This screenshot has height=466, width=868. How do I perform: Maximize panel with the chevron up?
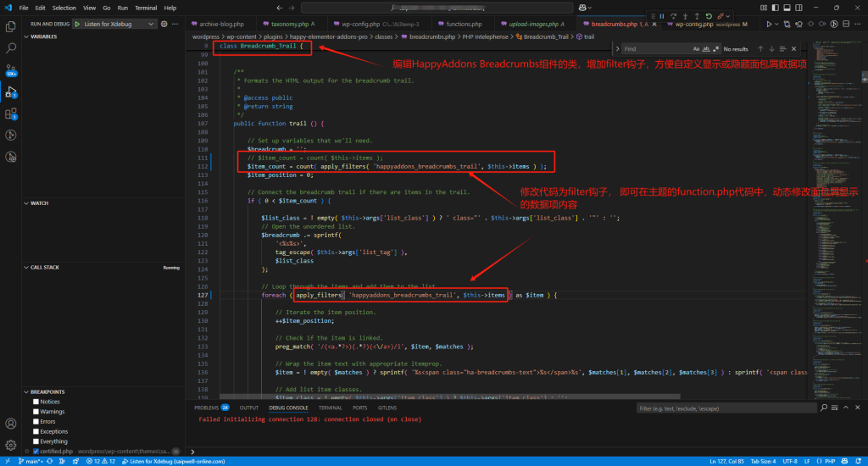[846, 408]
